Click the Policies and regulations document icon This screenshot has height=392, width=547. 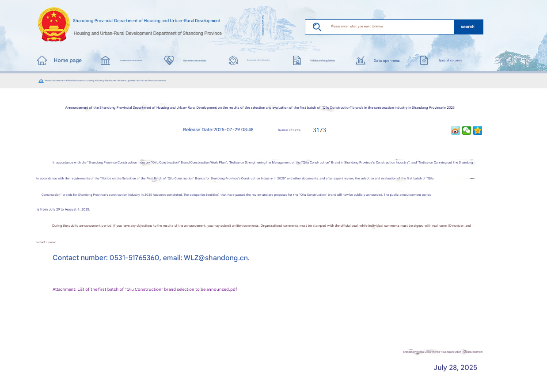297,61
